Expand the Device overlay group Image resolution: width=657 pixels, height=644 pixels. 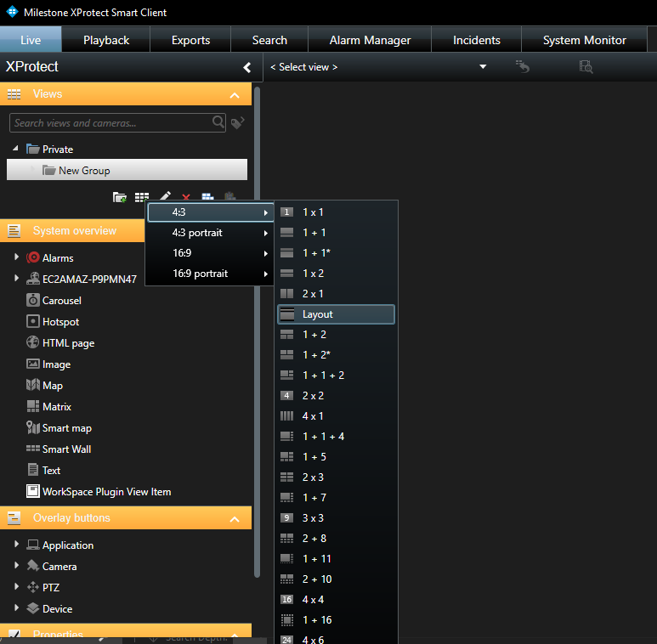(16, 607)
